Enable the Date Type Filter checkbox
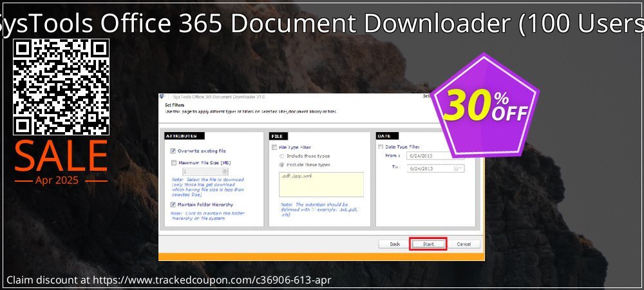644x290 pixels. [x=381, y=147]
